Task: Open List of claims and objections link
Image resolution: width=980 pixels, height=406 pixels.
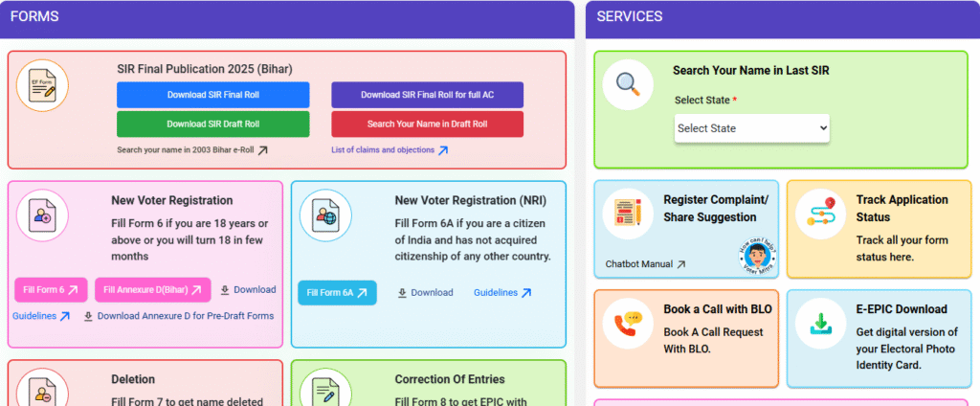Action: (389, 150)
